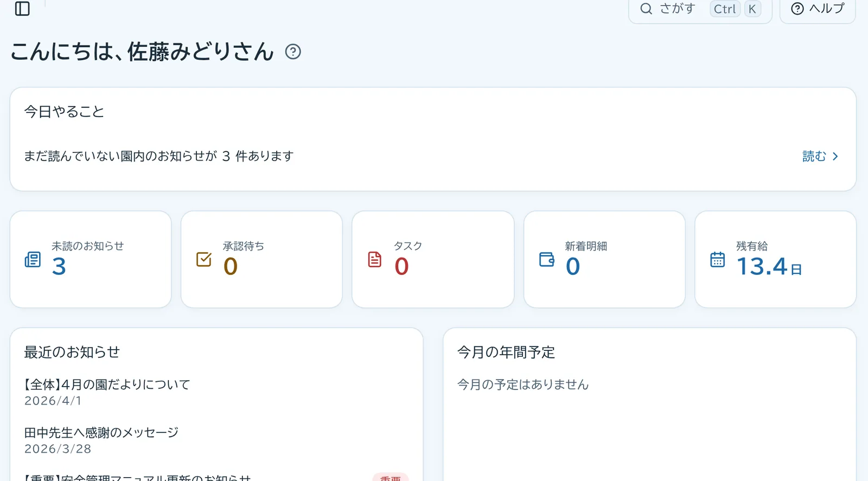Open the タスク card

point(433,259)
